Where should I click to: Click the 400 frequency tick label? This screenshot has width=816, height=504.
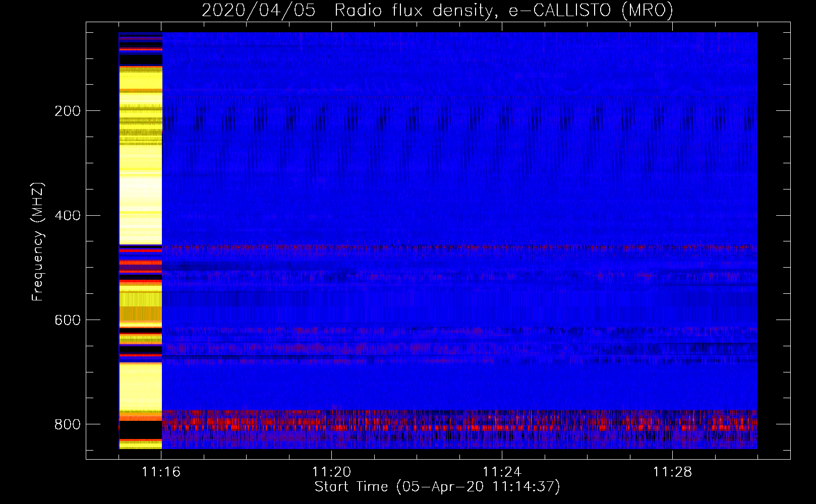click(x=68, y=216)
